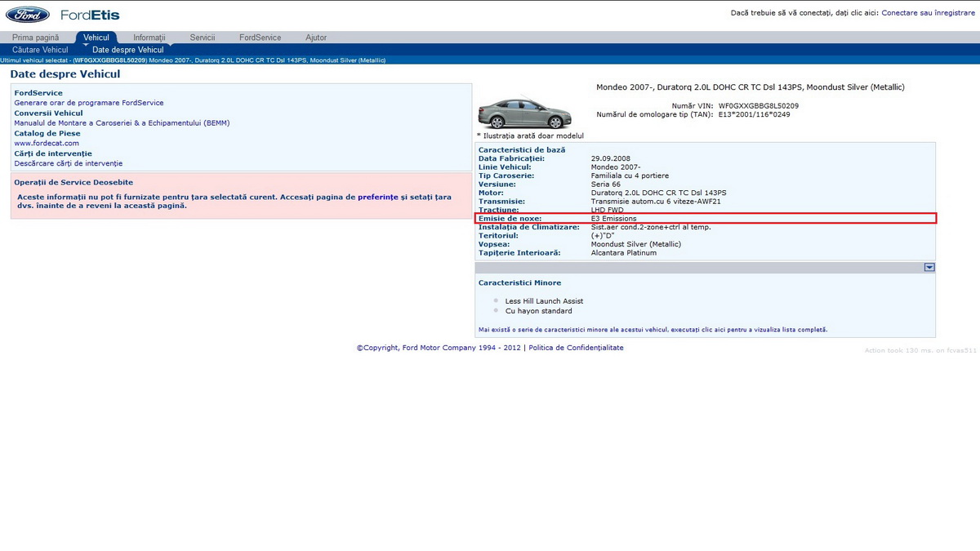Select Date despre Vehicul submenu item
Image resolution: width=980 pixels, height=551 pixels.
127,50
